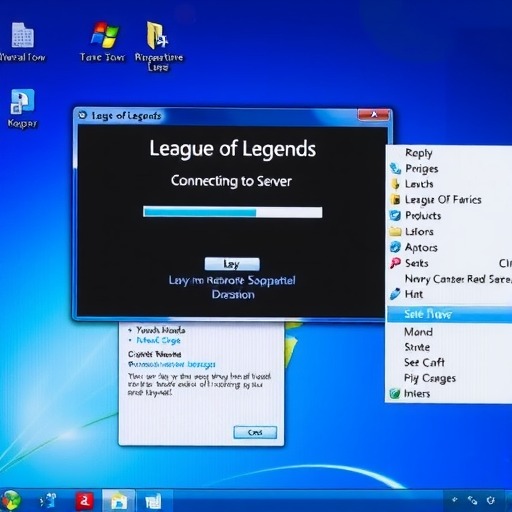This screenshot has height=512, width=512.
Task: Open the blue link under the 'Lay' button
Action: [x=232, y=287]
